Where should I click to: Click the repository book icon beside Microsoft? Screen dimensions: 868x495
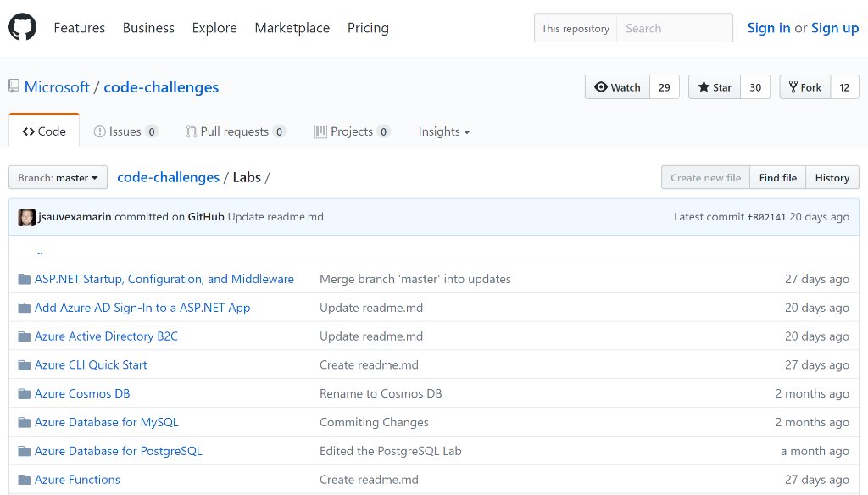[x=14, y=86]
